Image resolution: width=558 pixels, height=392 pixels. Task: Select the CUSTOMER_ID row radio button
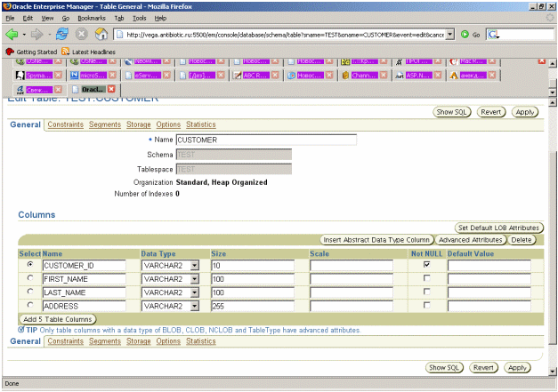(30, 264)
